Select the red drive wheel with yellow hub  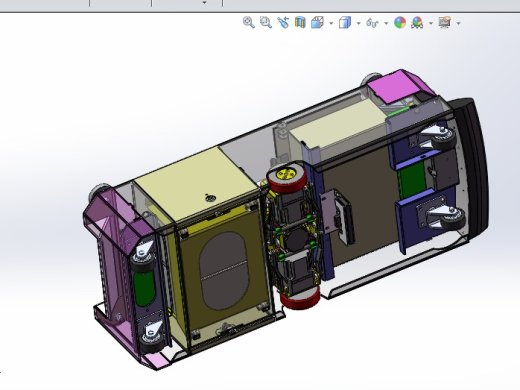coord(288,177)
